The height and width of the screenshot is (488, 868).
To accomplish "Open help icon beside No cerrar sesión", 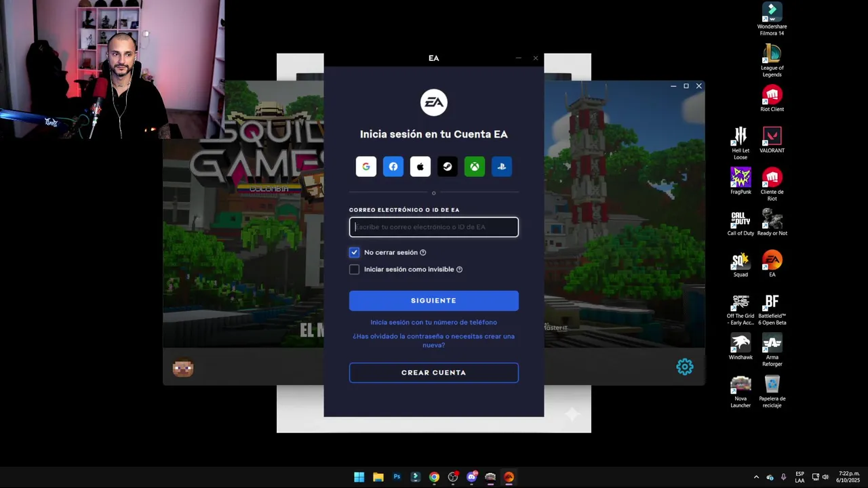I will tap(423, 253).
